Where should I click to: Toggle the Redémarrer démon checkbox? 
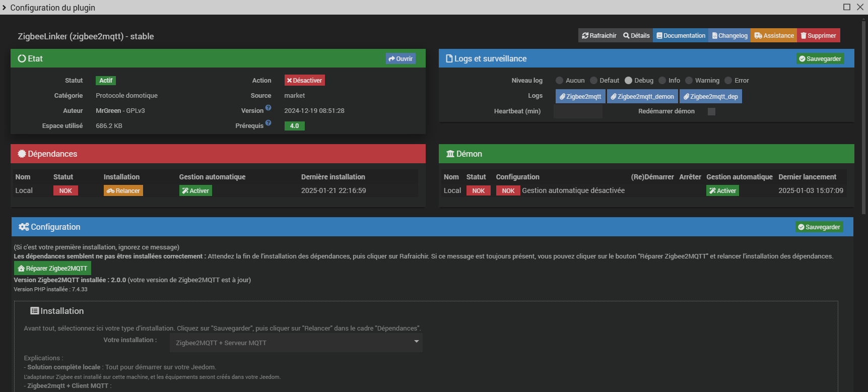(x=711, y=111)
